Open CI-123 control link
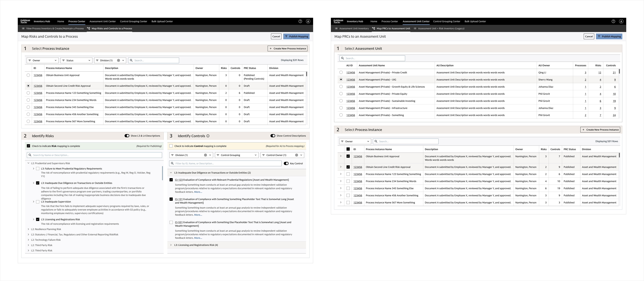The image size is (644, 281). coord(179,180)
